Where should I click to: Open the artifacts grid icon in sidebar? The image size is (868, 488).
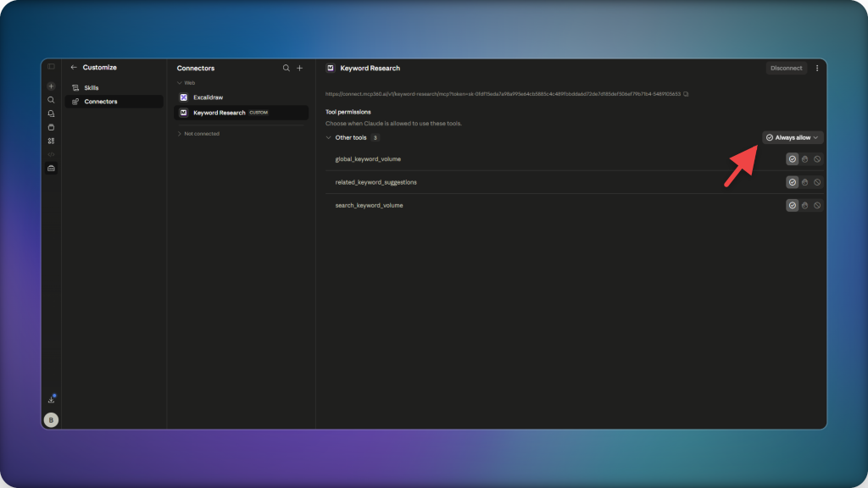[51, 141]
